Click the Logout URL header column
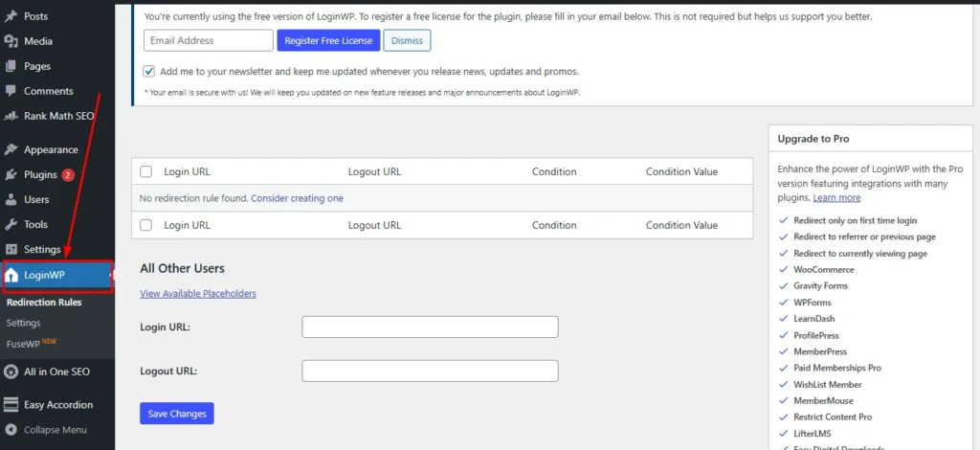 pyautogui.click(x=374, y=171)
